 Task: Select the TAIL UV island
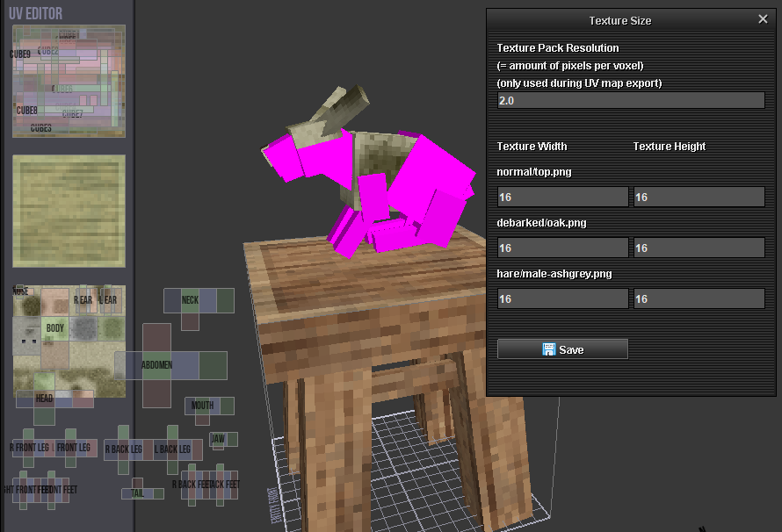pos(137,493)
